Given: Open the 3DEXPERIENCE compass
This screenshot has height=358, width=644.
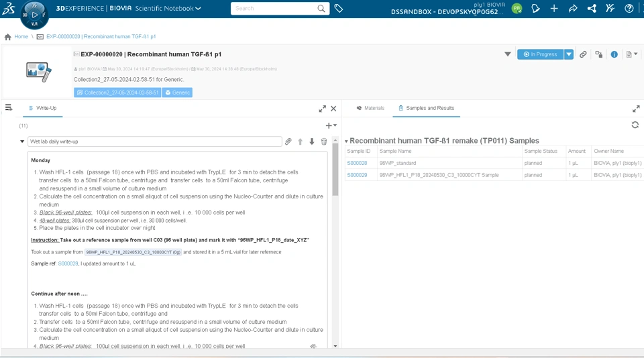Looking at the screenshot, I should click(34, 15).
